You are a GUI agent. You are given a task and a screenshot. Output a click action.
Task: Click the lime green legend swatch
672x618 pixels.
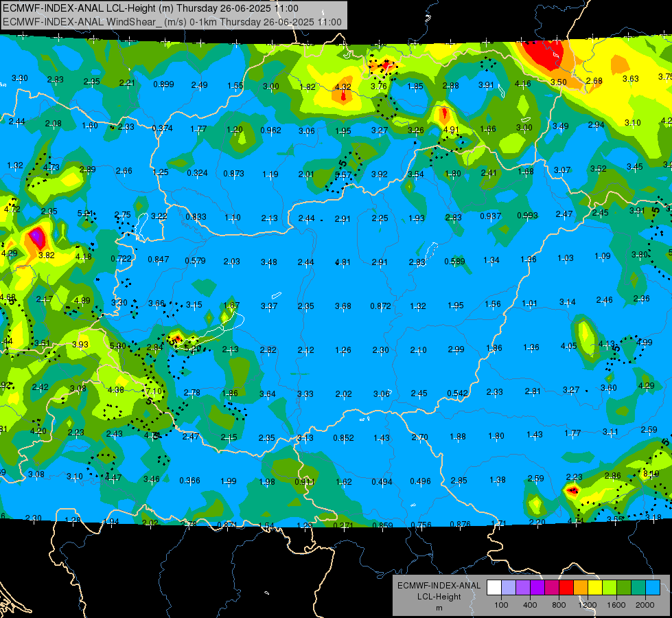pos(610,588)
